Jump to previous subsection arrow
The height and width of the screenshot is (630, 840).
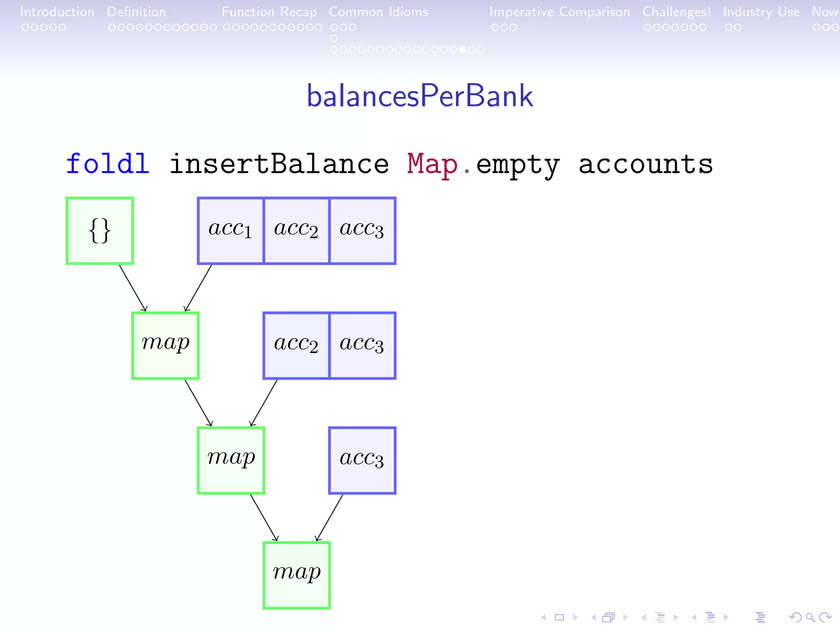[644, 617]
